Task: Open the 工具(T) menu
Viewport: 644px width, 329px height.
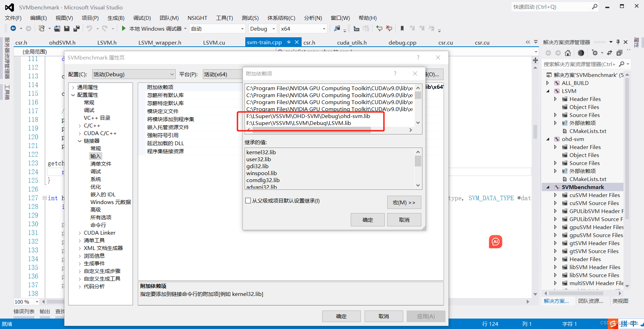Action: [x=224, y=18]
